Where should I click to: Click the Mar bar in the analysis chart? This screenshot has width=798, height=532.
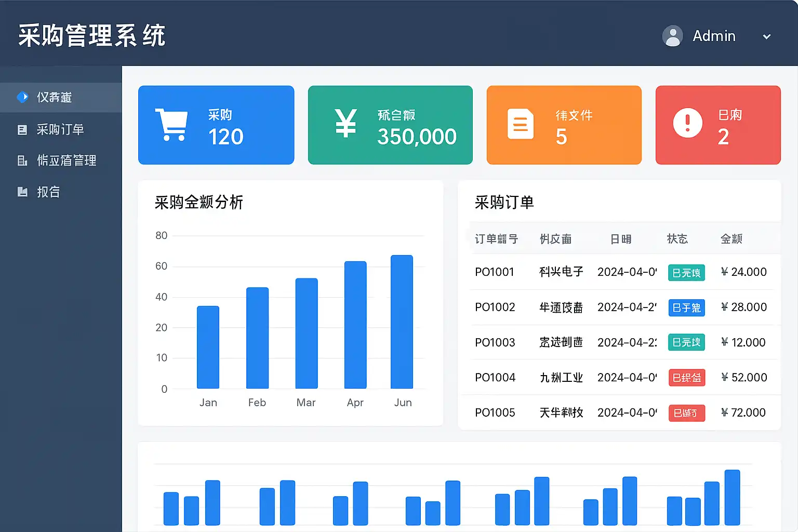[x=307, y=334]
